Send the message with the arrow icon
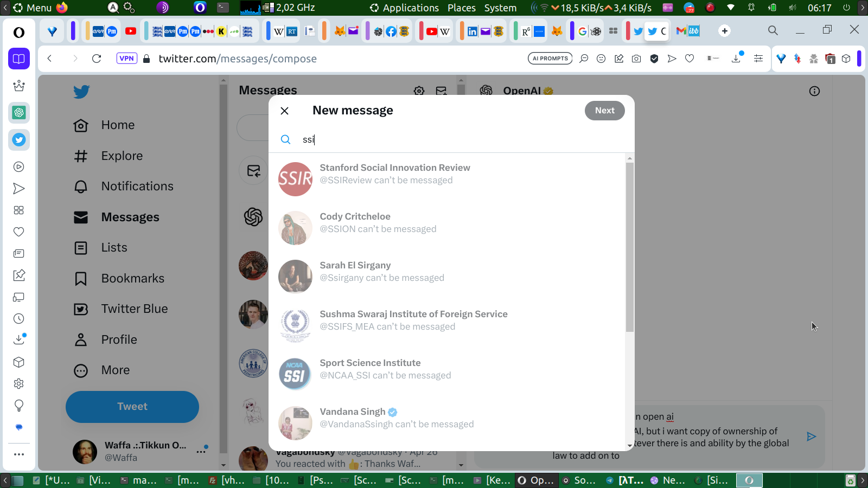 coord(811,436)
